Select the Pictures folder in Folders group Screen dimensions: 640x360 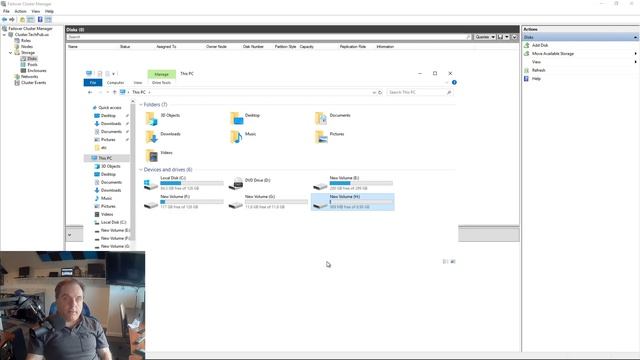coord(329,137)
